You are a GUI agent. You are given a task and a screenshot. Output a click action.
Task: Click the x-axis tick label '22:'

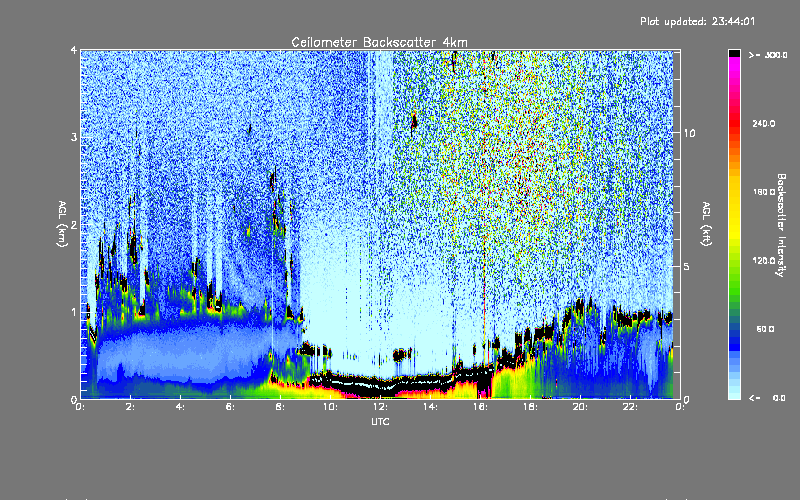pos(630,407)
